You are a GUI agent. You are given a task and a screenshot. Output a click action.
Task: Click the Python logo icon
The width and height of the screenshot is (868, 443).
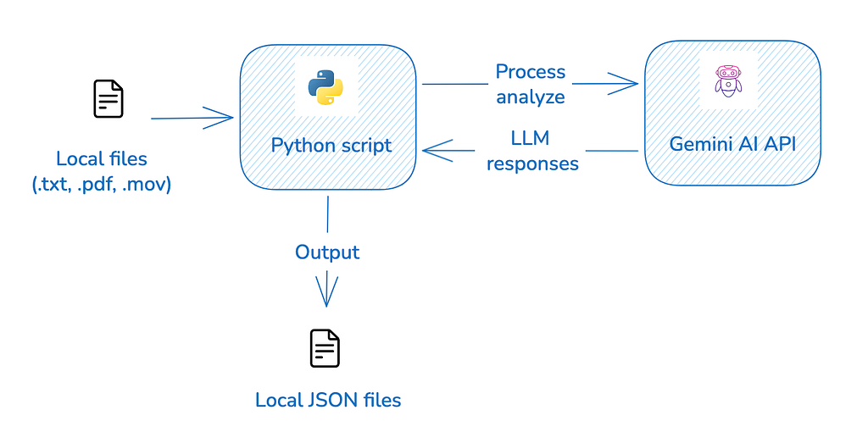click(325, 87)
